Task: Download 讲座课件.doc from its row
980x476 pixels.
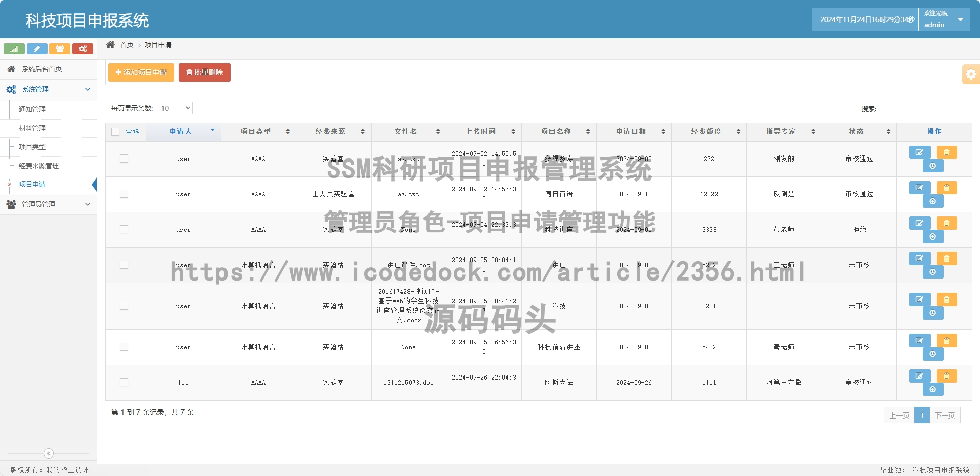Action: 933,272
